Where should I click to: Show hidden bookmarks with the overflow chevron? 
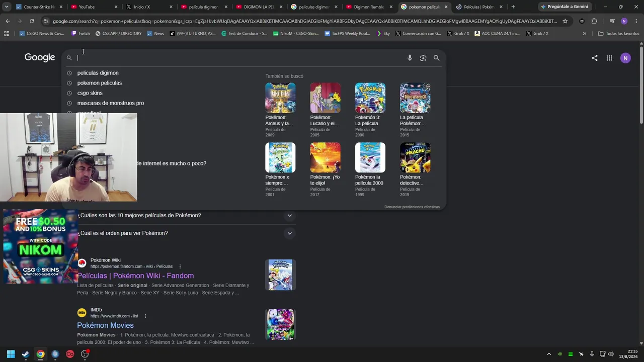pyautogui.click(x=584, y=33)
